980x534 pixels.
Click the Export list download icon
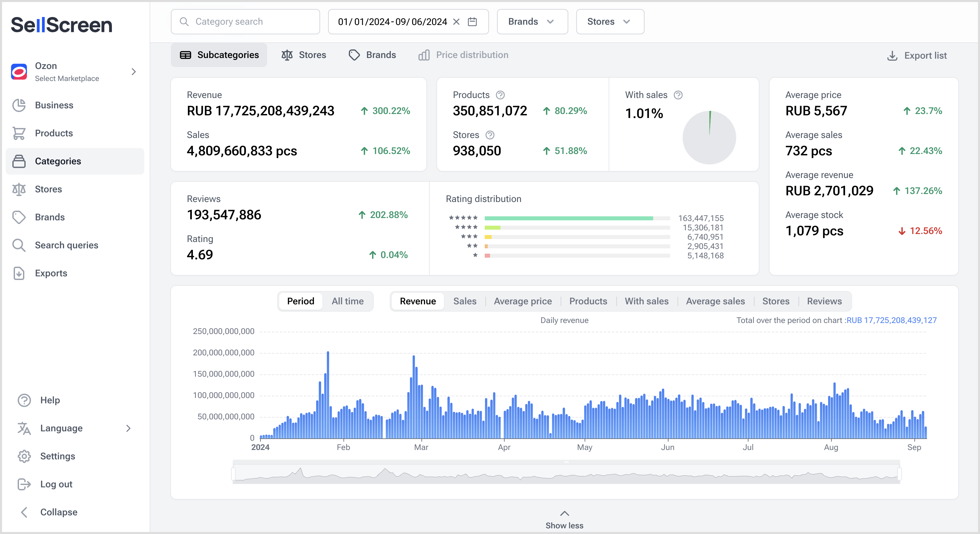click(x=892, y=56)
